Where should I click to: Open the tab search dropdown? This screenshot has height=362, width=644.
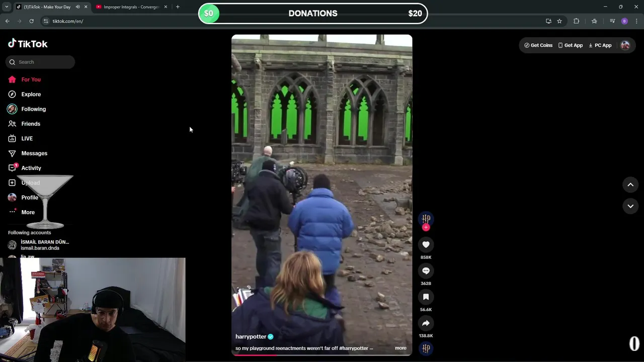tap(6, 7)
